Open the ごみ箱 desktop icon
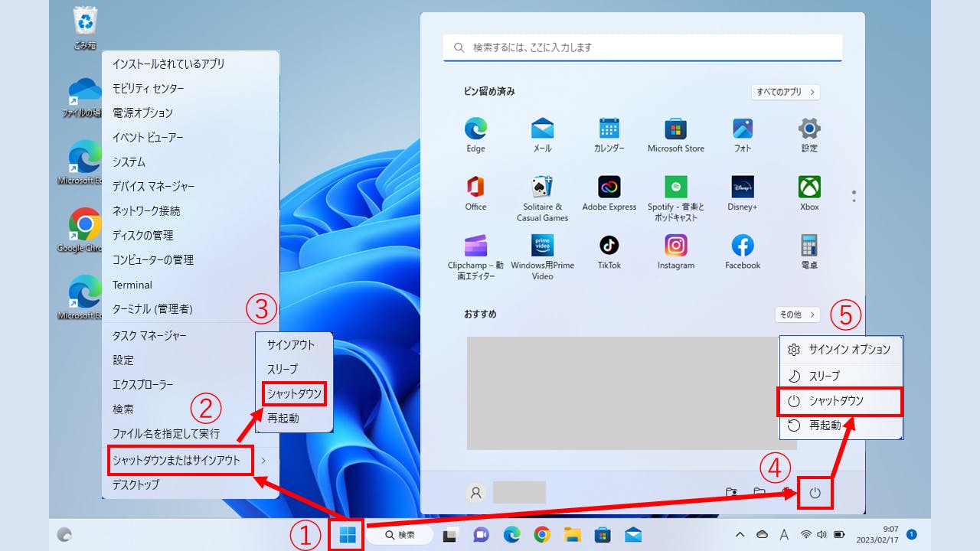Viewport: 980px width, 551px height. [85, 28]
